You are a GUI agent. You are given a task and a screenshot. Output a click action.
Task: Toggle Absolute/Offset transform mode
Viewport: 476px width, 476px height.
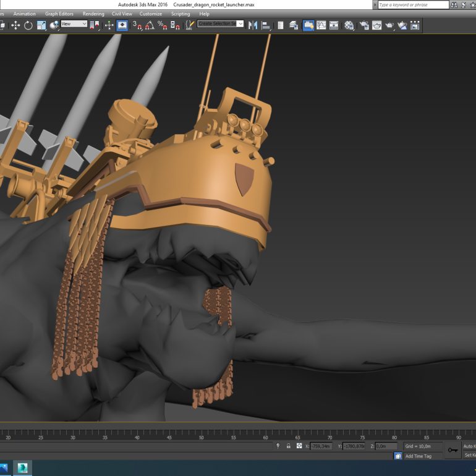click(299, 446)
